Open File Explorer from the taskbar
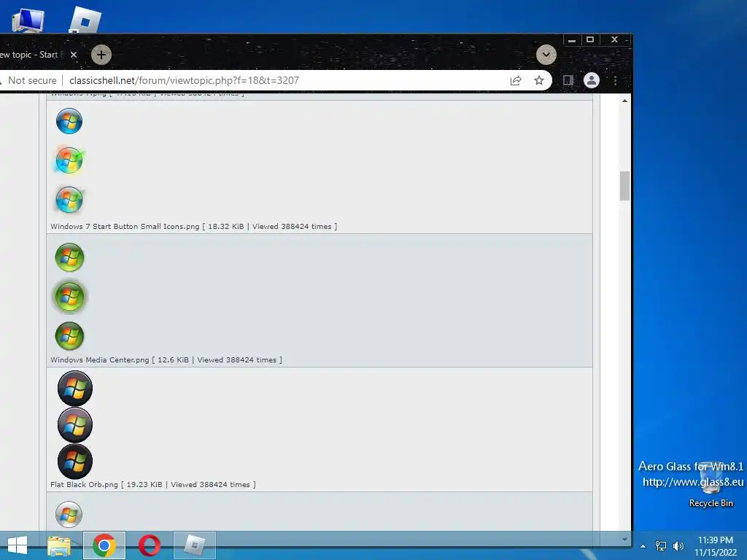This screenshot has width=747, height=560. tap(59, 545)
